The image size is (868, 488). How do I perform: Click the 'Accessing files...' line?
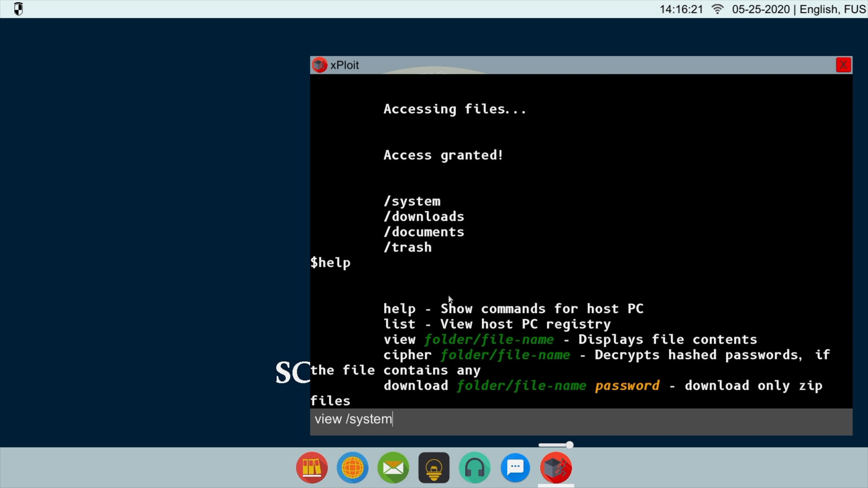pyautogui.click(x=455, y=109)
